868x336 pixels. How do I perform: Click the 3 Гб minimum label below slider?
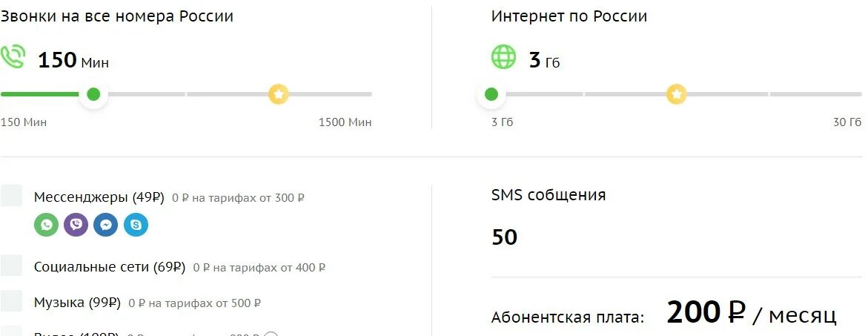click(x=502, y=122)
